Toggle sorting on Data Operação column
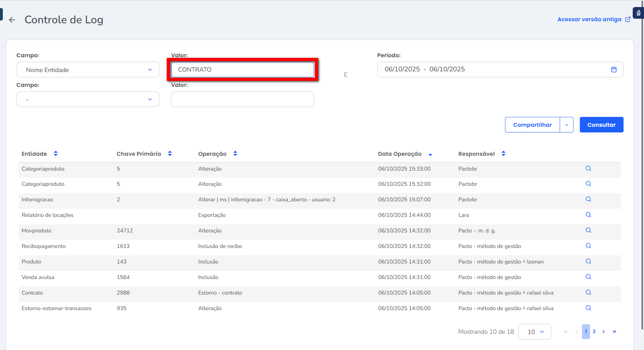This screenshot has height=350, width=644. 430,154
